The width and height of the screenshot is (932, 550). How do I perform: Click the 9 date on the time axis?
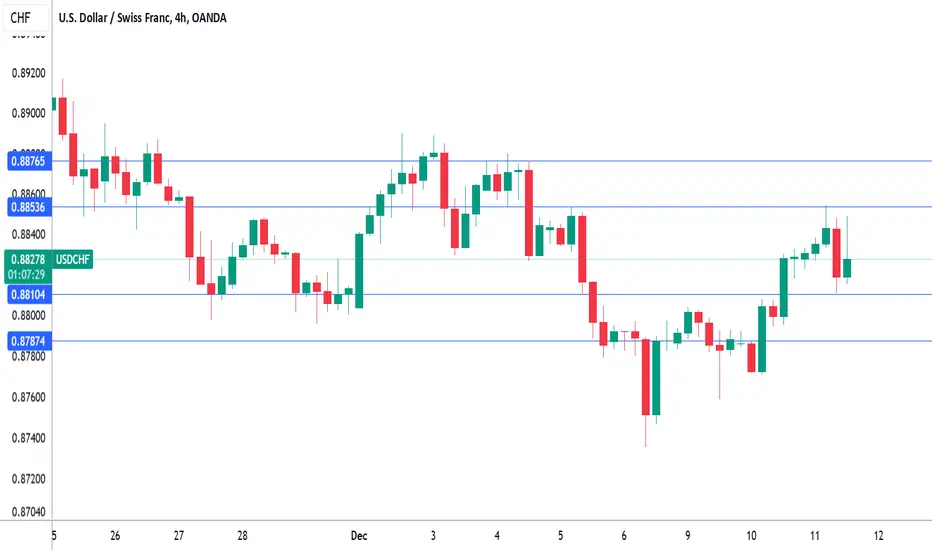[x=688, y=536]
